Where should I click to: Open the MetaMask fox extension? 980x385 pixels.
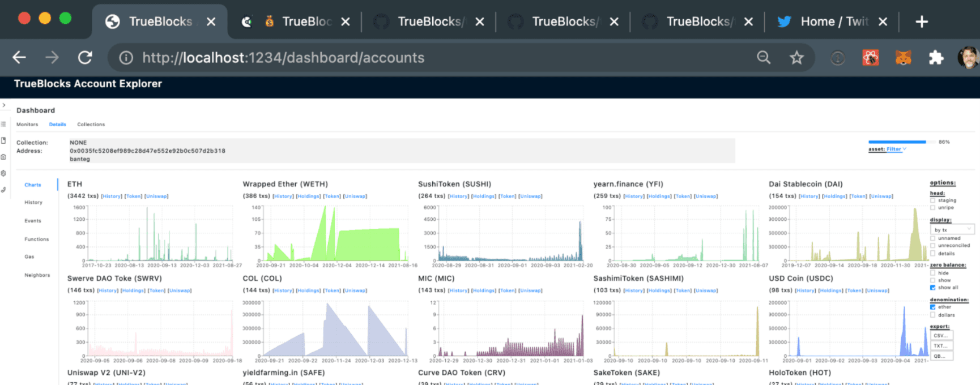(903, 57)
